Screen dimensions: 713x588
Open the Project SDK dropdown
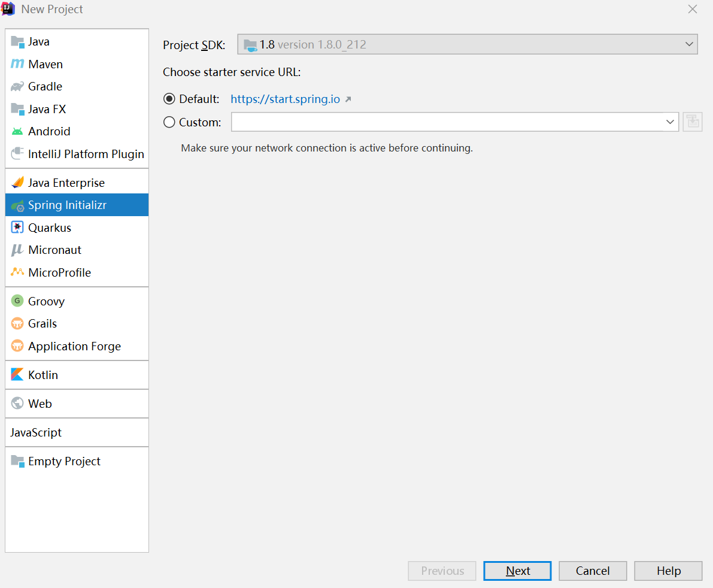(468, 44)
